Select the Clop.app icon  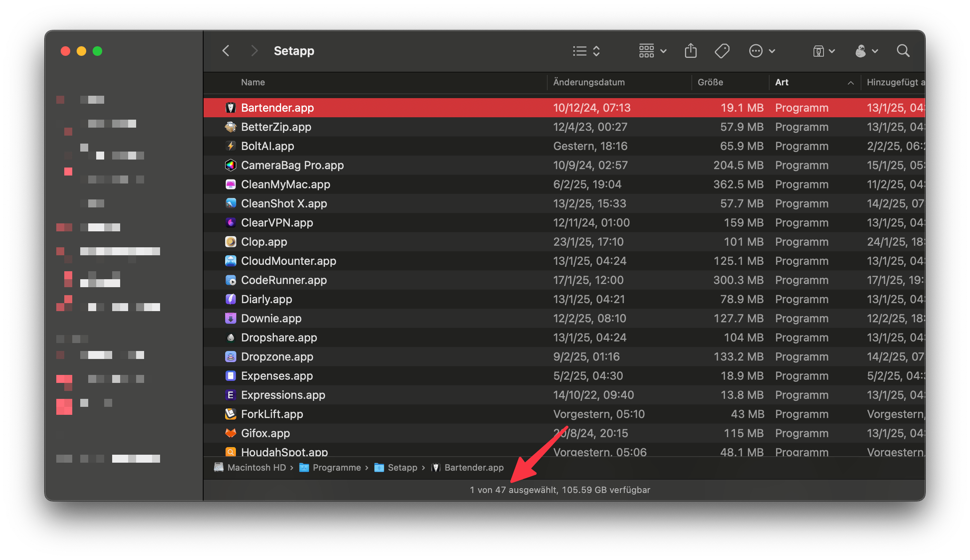[x=231, y=242]
